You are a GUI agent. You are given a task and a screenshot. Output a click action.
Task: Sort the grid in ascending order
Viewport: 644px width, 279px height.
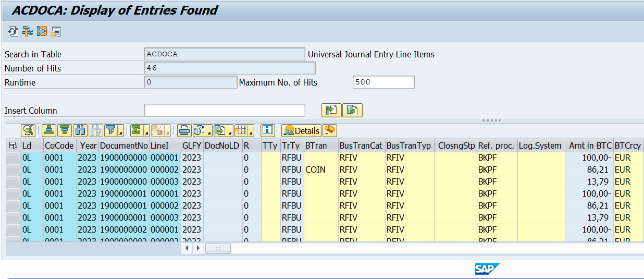49,130
